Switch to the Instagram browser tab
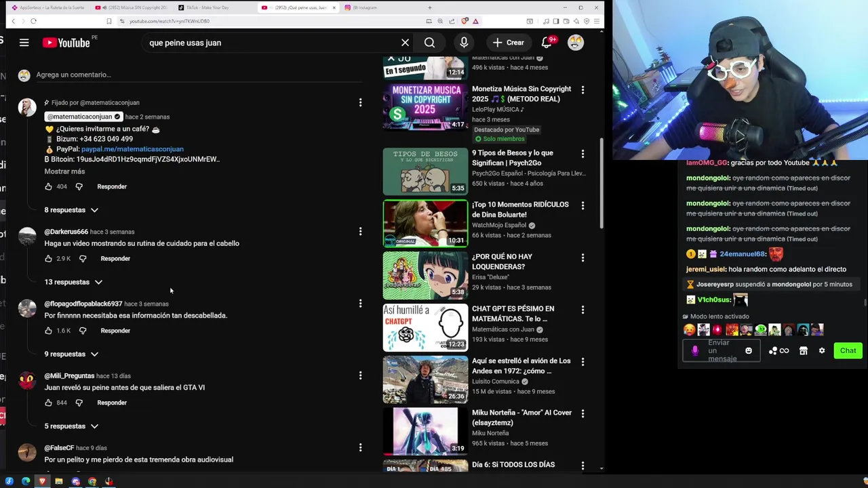The image size is (868, 488). coord(380,7)
